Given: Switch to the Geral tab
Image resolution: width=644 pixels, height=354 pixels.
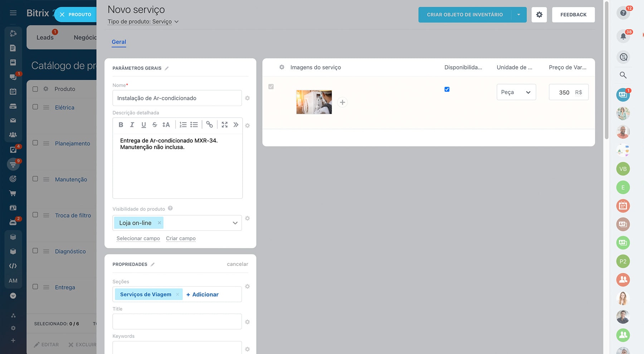Looking at the screenshot, I should click(x=119, y=42).
